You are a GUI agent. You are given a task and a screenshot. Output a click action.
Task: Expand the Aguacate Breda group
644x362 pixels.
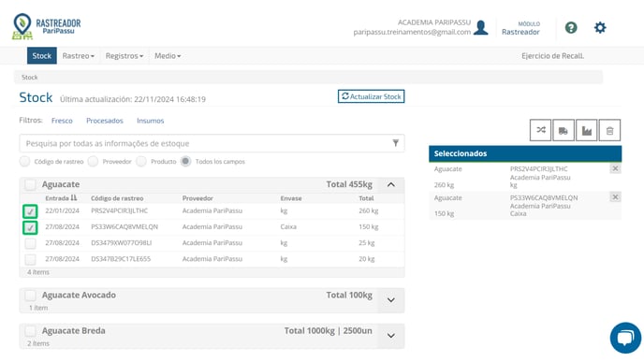(391, 336)
